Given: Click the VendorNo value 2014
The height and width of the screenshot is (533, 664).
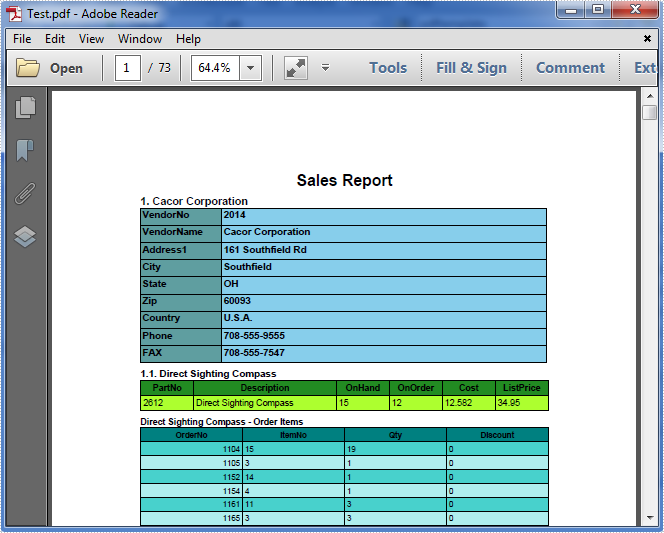Looking at the screenshot, I should [x=235, y=215].
